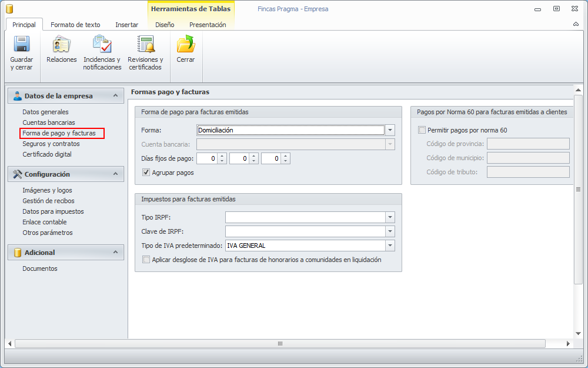Open Revisiones y certificados
This screenshot has width=588, height=368.
click(x=145, y=54)
